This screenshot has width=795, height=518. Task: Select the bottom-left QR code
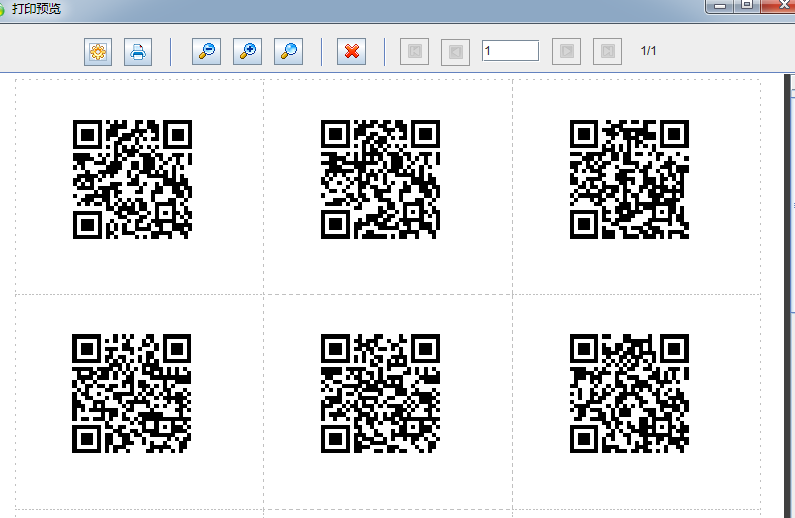(x=131, y=393)
